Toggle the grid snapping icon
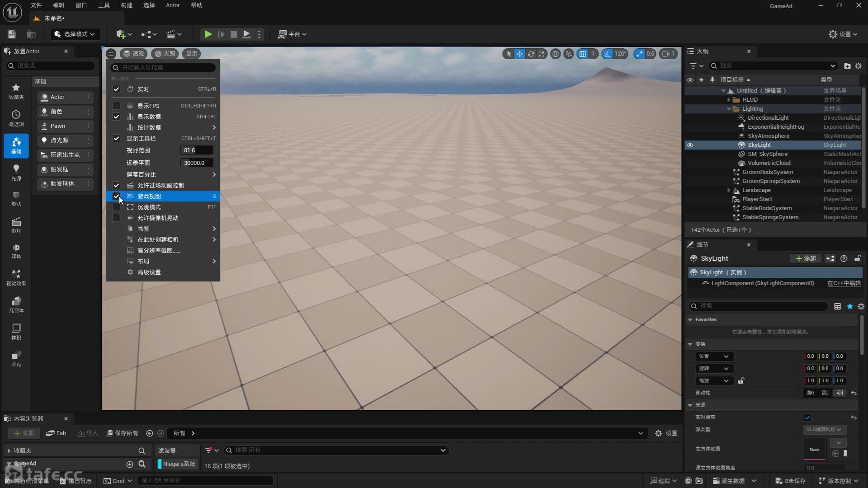The width and height of the screenshot is (868, 488). [583, 54]
